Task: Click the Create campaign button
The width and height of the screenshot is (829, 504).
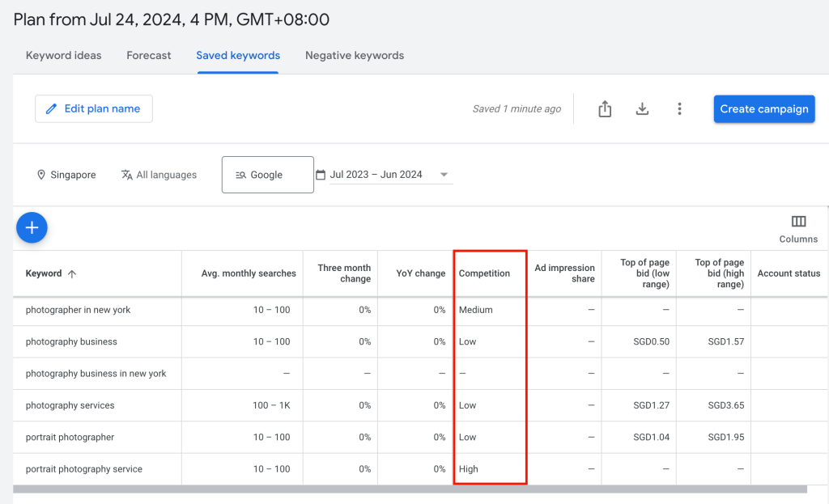Action: click(x=763, y=108)
